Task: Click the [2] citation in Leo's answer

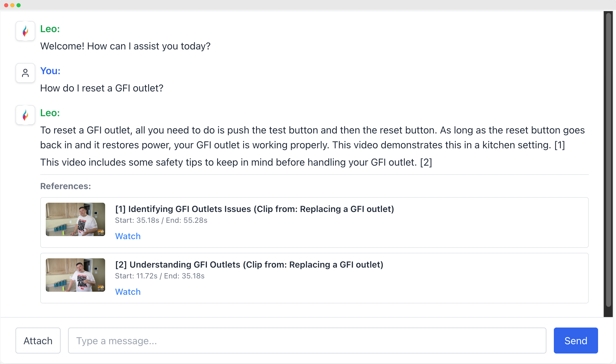Action: pyautogui.click(x=426, y=162)
